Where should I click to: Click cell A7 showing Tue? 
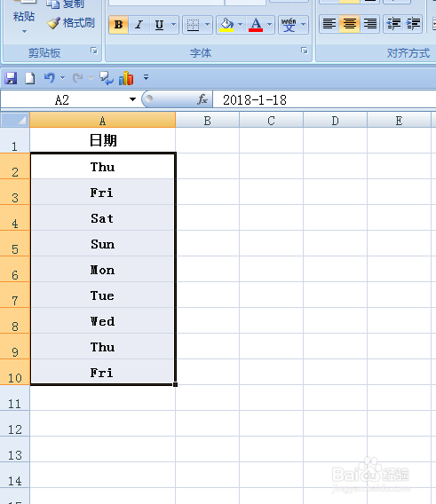(x=103, y=295)
